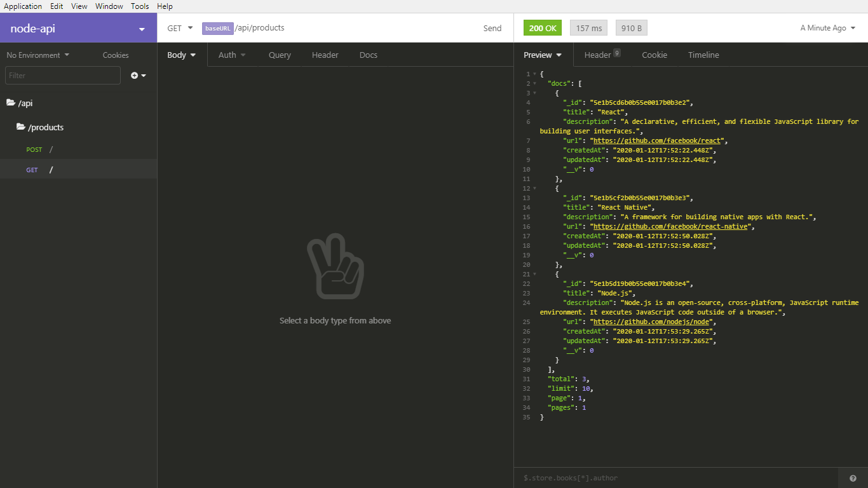This screenshot has height=488, width=868.
Task: Open the github.com/nodejs/node link
Action: coord(651,322)
